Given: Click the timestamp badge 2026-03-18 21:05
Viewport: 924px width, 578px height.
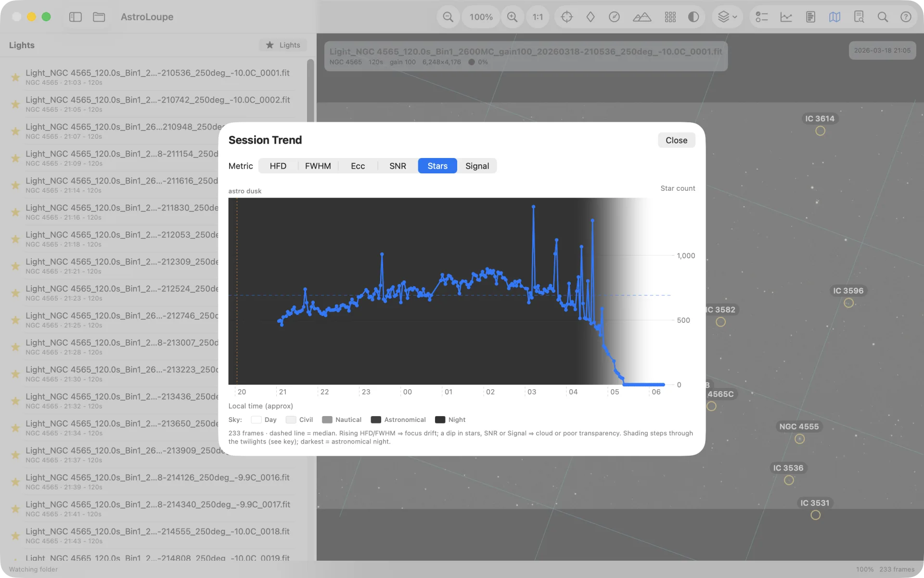Looking at the screenshot, I should [882, 50].
